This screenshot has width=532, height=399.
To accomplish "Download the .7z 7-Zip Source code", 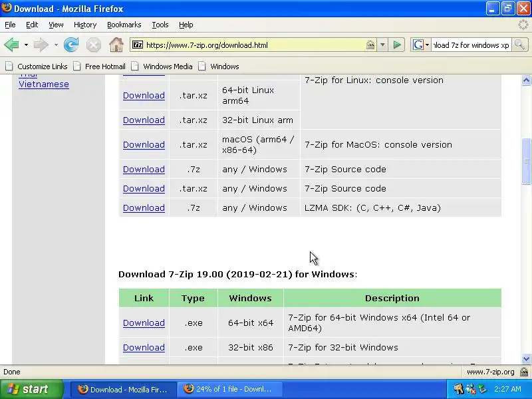I will coord(144,169).
